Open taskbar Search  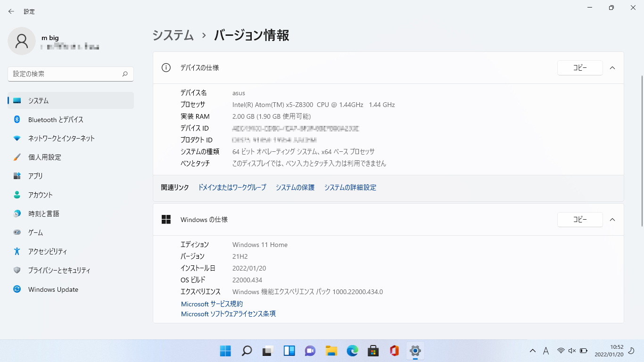click(x=247, y=351)
